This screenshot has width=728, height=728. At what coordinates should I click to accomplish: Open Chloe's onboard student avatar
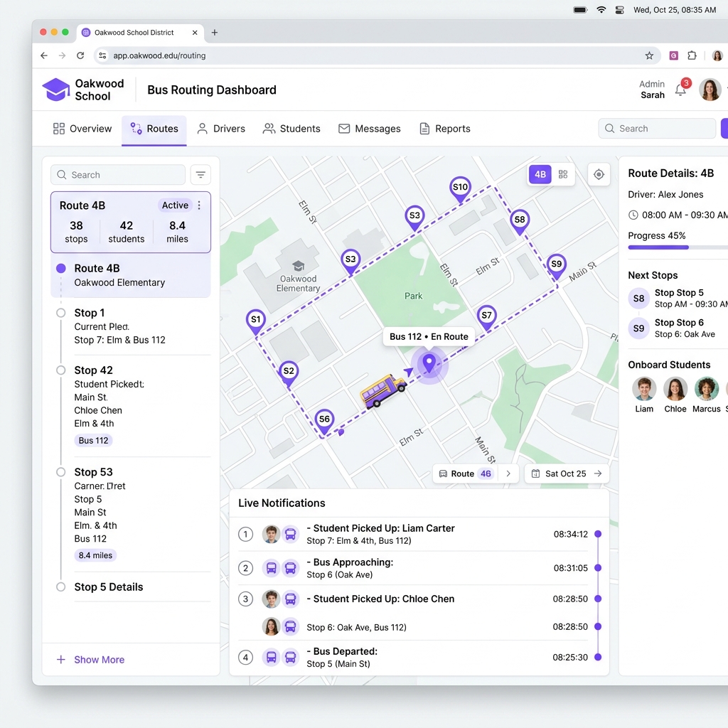click(675, 389)
